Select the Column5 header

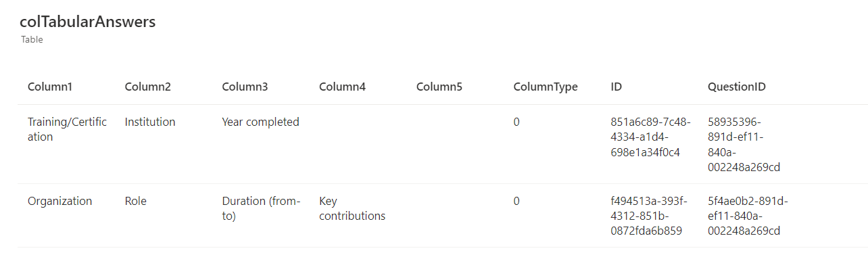[x=439, y=87]
